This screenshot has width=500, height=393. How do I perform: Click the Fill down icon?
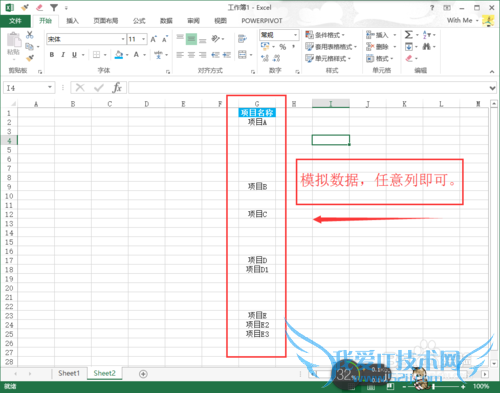coord(409,47)
